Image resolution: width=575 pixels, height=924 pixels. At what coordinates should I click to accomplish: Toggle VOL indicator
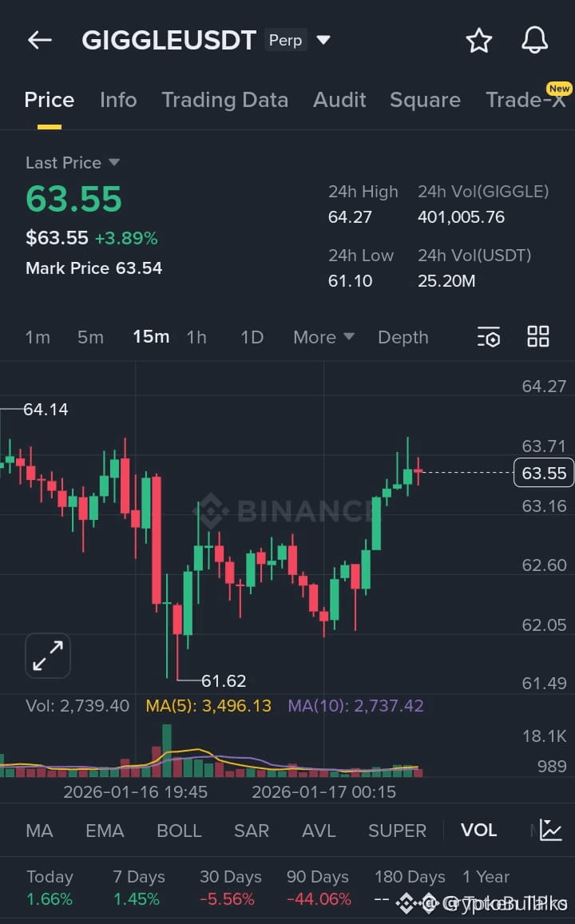478,830
